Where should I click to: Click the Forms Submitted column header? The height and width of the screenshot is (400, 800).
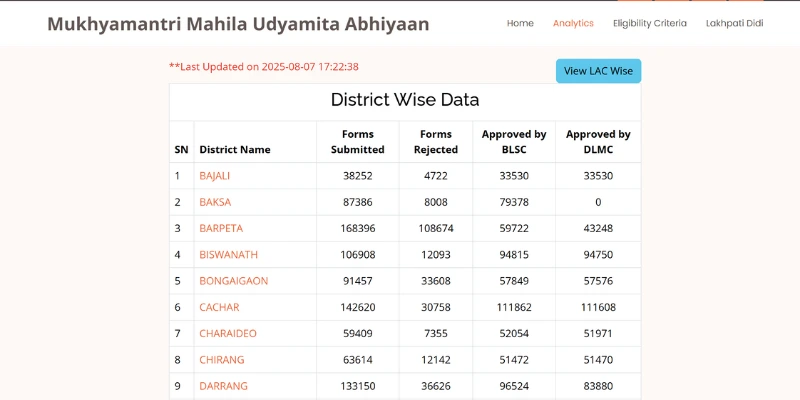(x=357, y=142)
